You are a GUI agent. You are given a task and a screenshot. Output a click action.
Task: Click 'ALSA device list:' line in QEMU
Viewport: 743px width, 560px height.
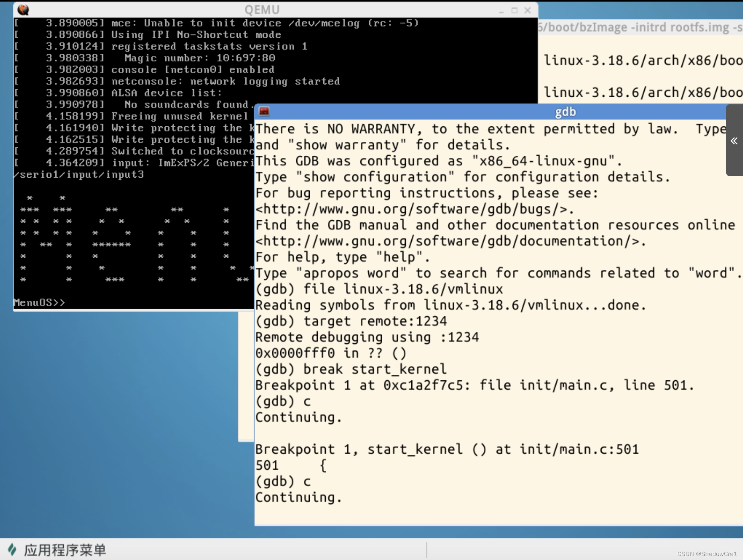coord(166,93)
